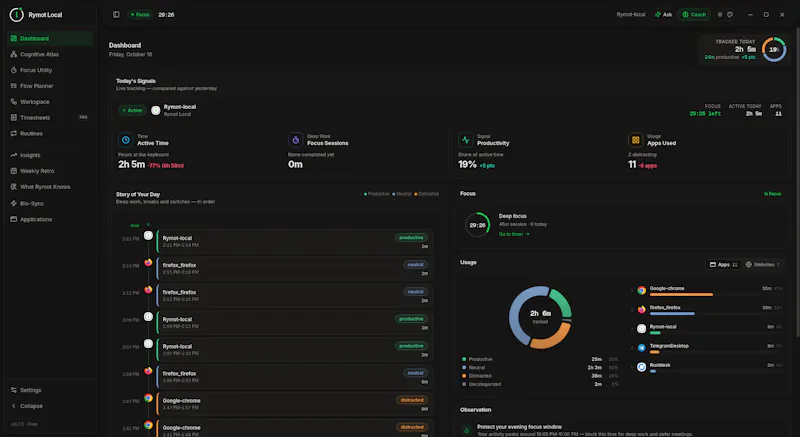Click the Google-chrome orange usage bar
The image size is (800, 437).
point(681,295)
